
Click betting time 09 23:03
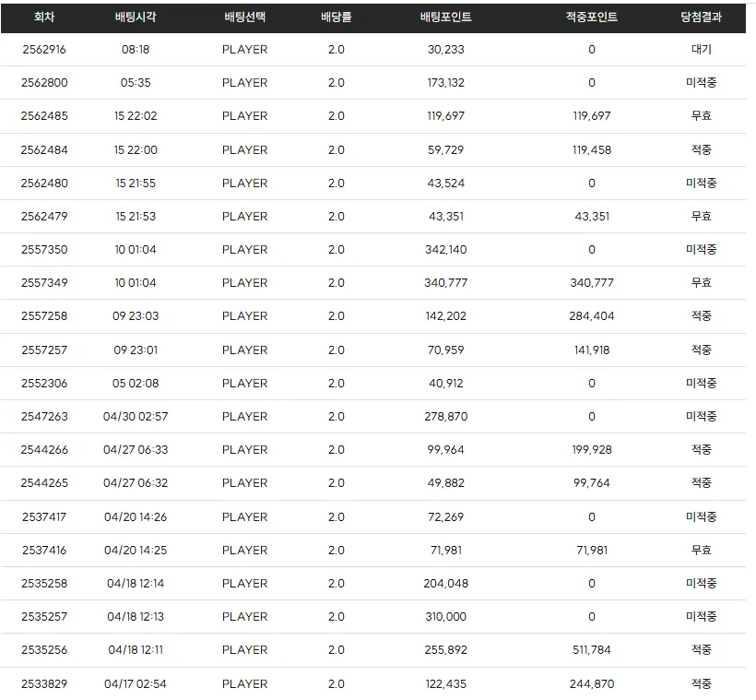click(x=136, y=316)
